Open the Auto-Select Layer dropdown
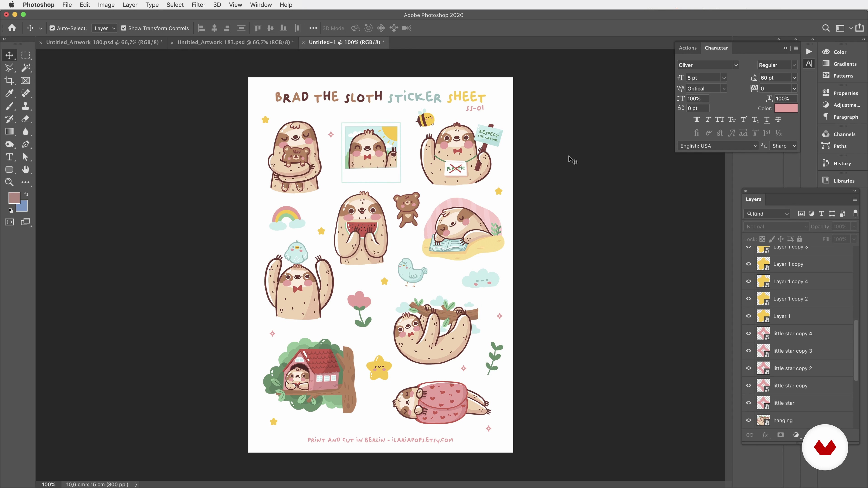Image resolution: width=868 pixels, height=488 pixels. pyautogui.click(x=104, y=28)
